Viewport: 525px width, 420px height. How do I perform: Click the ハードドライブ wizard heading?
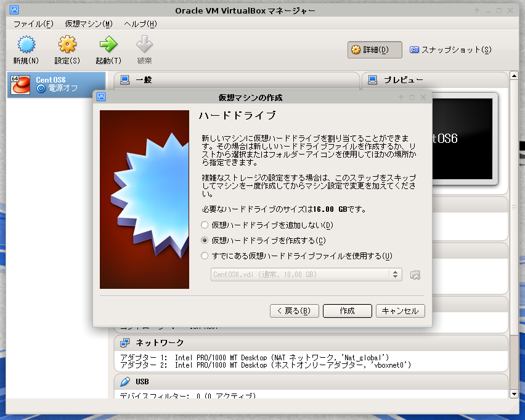[x=237, y=115]
